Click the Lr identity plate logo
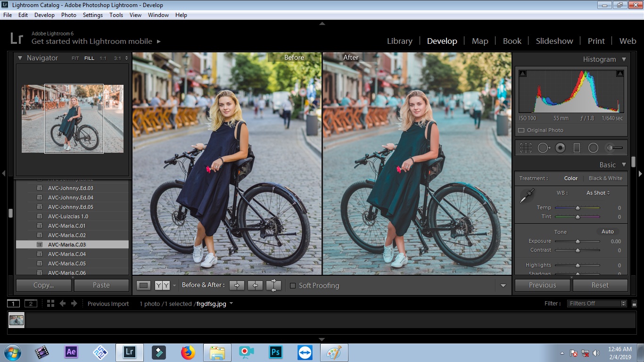The height and width of the screenshot is (362, 644). pyautogui.click(x=17, y=38)
